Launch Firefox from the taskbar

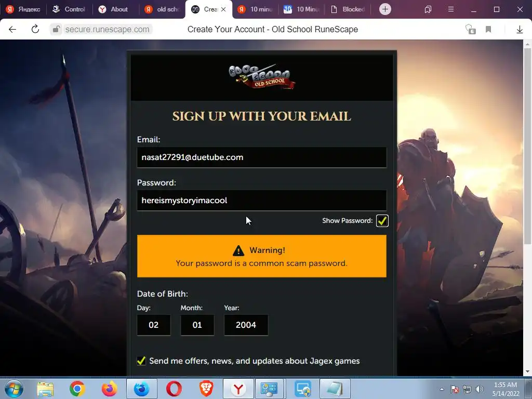[109, 389]
